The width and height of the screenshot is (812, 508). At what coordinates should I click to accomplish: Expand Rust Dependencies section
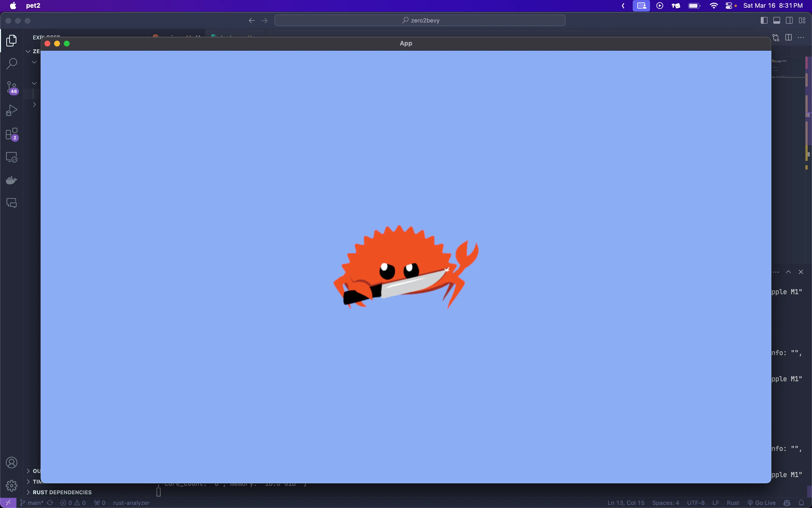tap(62, 492)
